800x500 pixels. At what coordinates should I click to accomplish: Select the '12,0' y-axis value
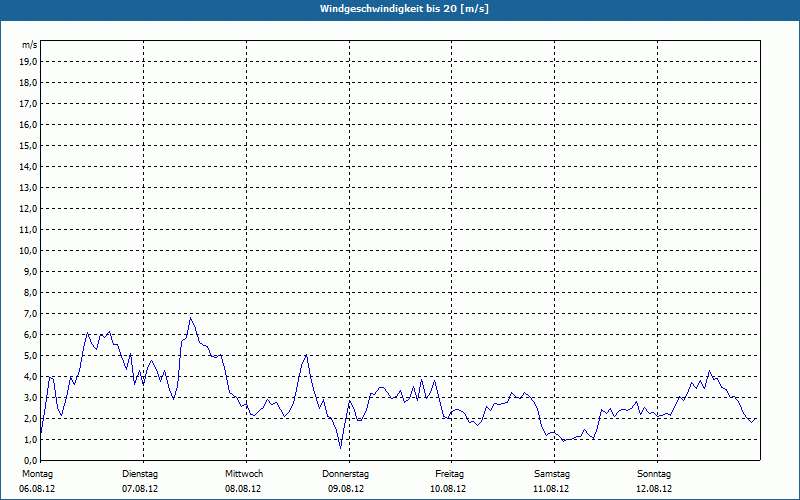pos(28,209)
